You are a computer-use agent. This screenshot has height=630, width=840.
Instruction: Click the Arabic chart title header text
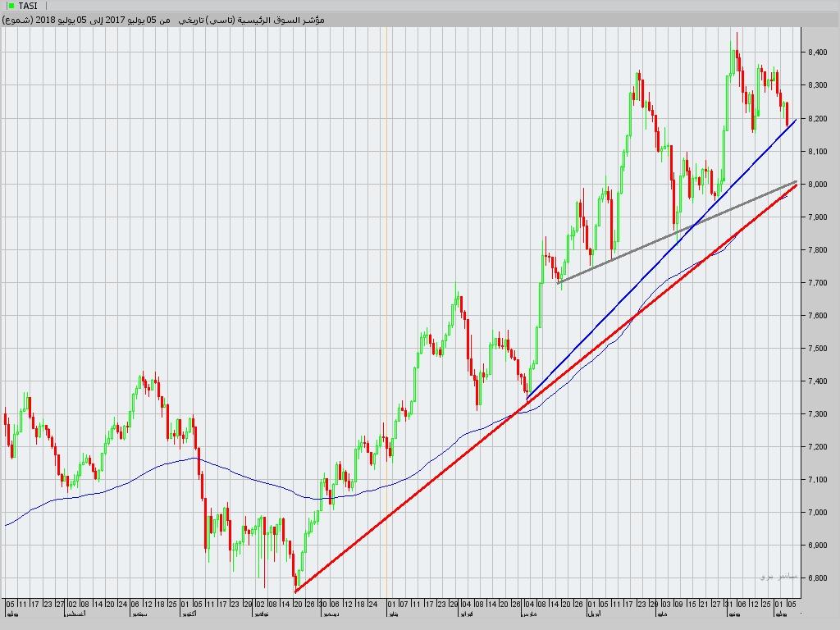click(x=164, y=19)
